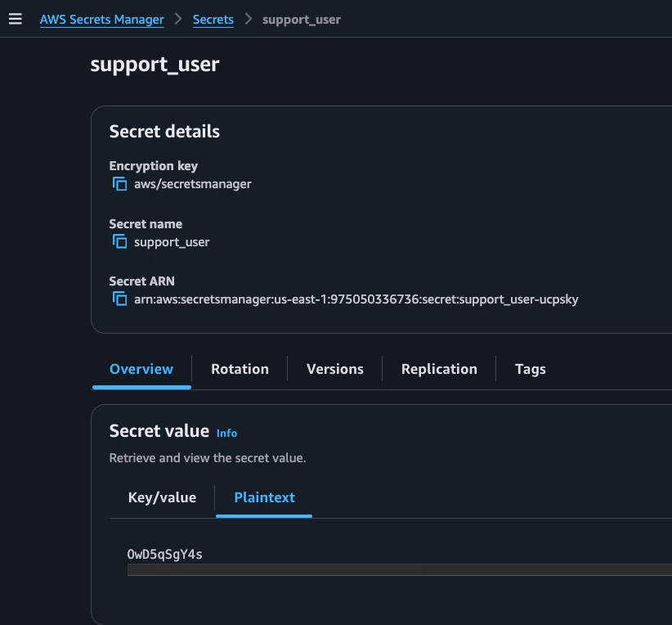
Task: Open the Secrets breadcrumb link
Action: click(x=213, y=20)
